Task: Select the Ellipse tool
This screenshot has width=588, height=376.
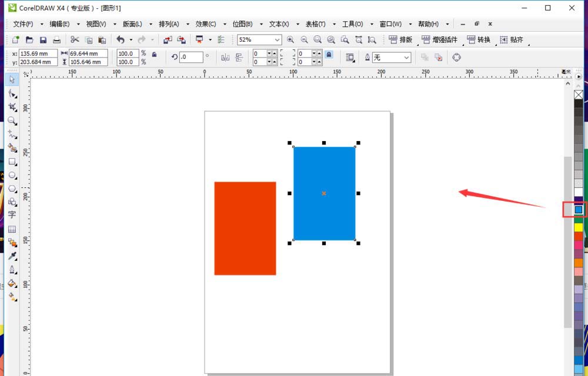Action: click(12, 175)
